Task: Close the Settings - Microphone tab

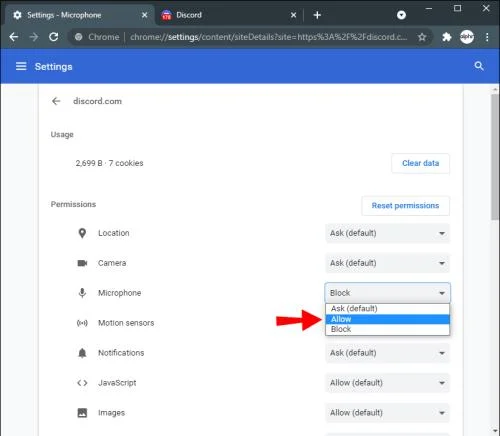Action: click(144, 15)
